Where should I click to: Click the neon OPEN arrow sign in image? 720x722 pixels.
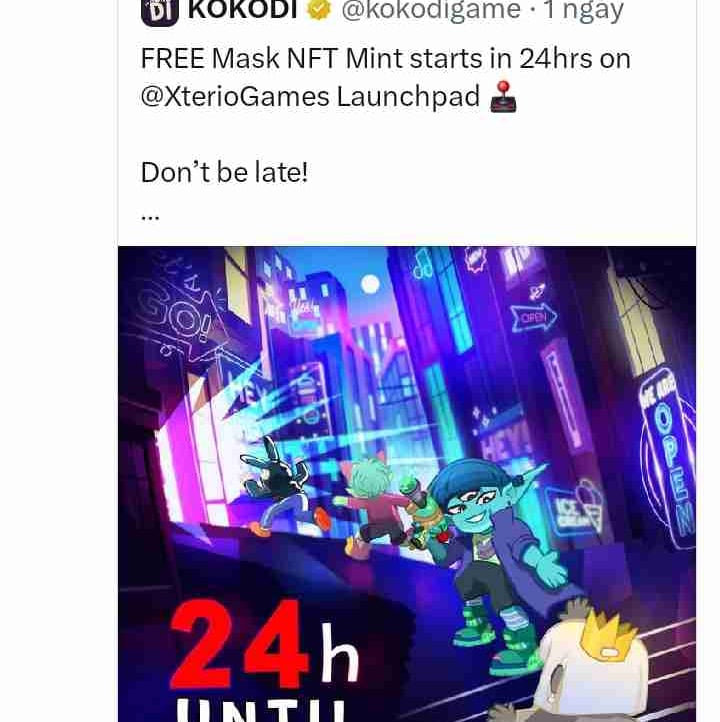point(534,317)
